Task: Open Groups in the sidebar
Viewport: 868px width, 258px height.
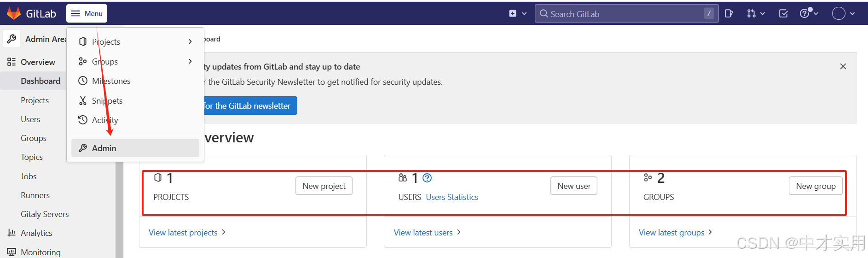Action: click(x=34, y=138)
